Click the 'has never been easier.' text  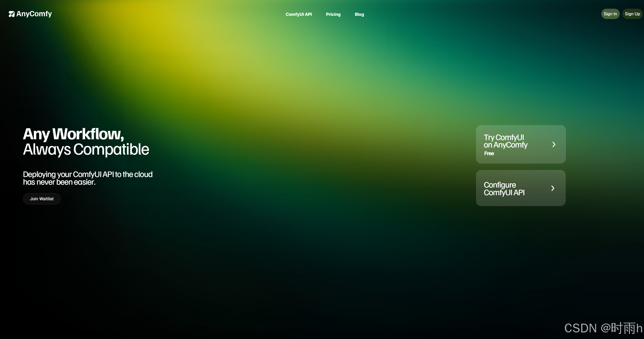59,182
